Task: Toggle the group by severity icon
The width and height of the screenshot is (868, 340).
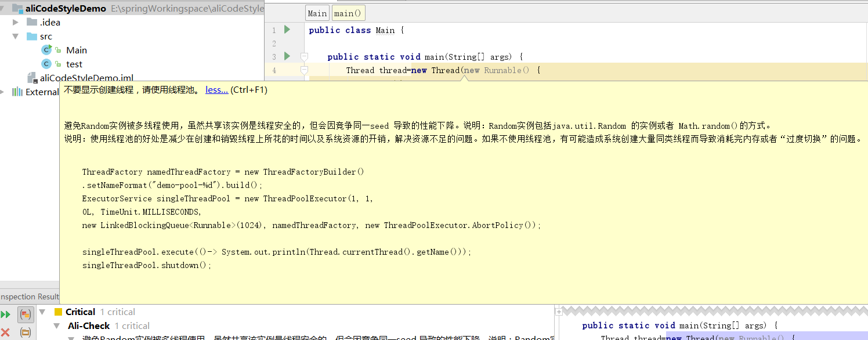Action: click(x=26, y=314)
